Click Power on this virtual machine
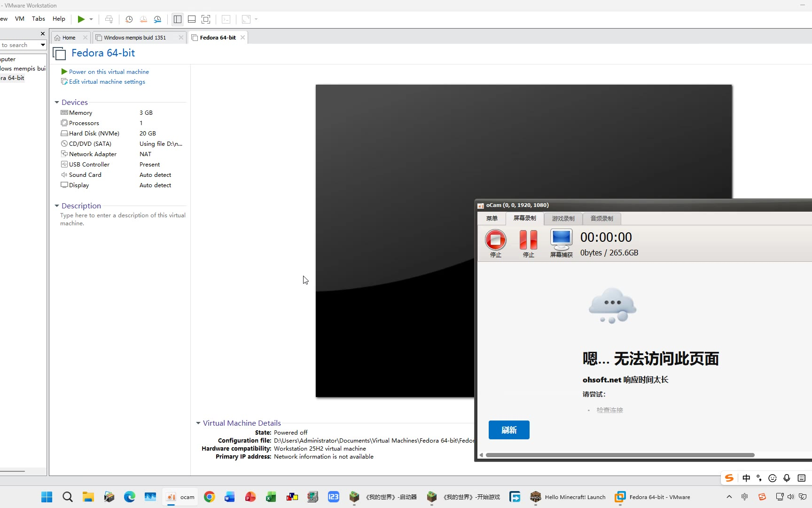812x508 pixels. [109, 72]
